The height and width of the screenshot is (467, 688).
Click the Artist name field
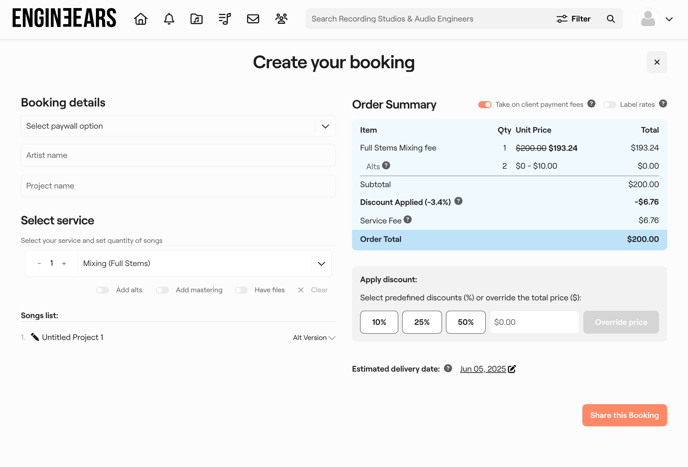(x=178, y=156)
